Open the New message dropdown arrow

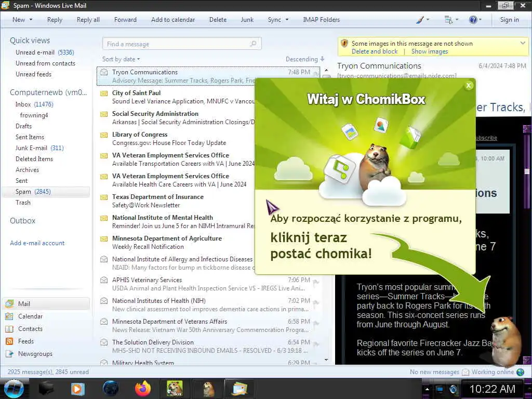pyautogui.click(x=31, y=20)
